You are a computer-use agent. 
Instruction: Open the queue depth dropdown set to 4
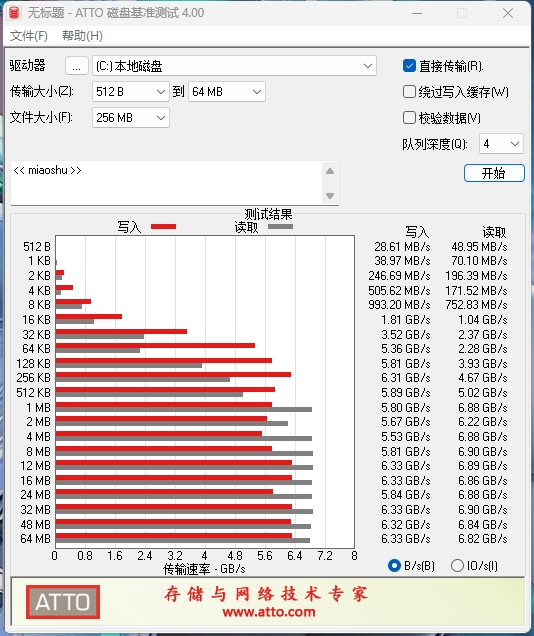[501, 144]
